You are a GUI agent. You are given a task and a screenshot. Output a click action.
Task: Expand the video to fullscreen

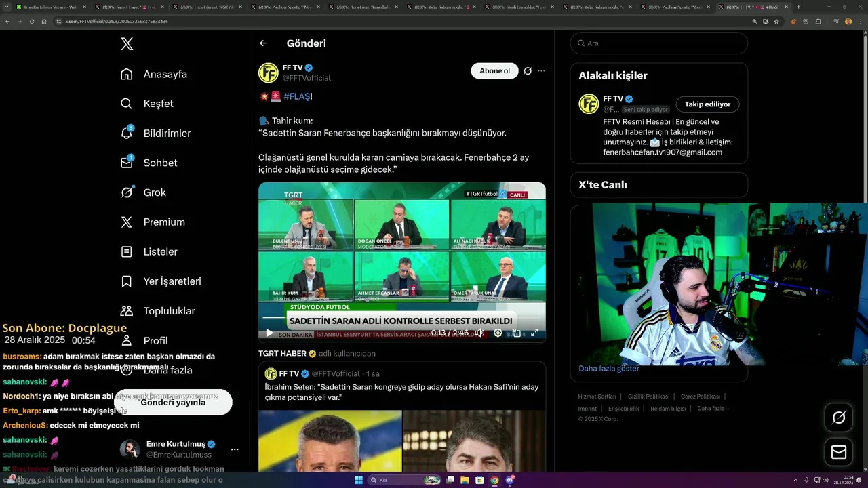click(x=534, y=333)
